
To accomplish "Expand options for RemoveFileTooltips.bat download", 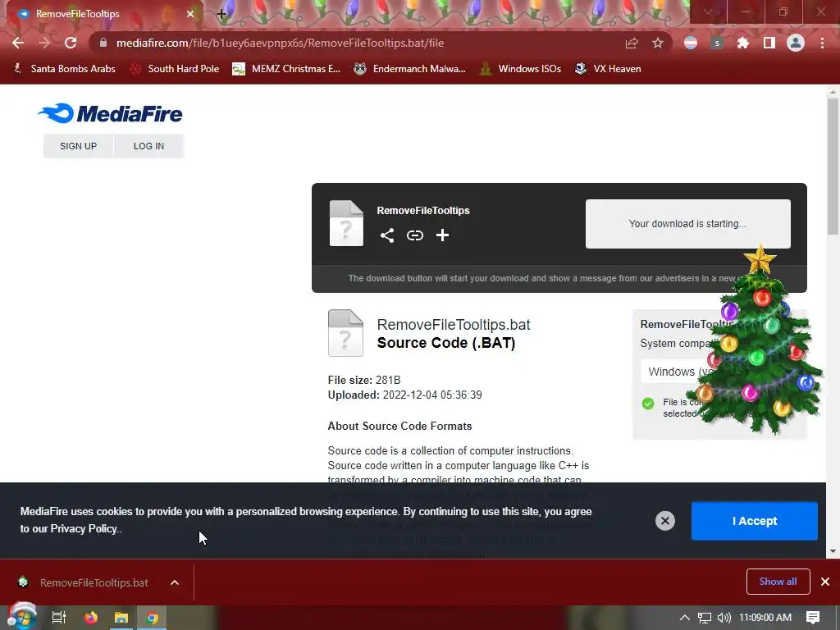I will pos(175,582).
